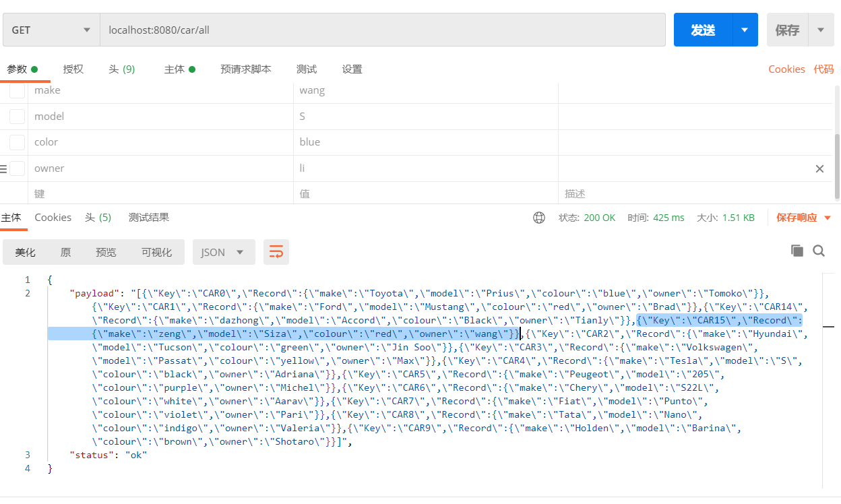Open search in the response body
The height and width of the screenshot is (504, 841).
pos(818,250)
